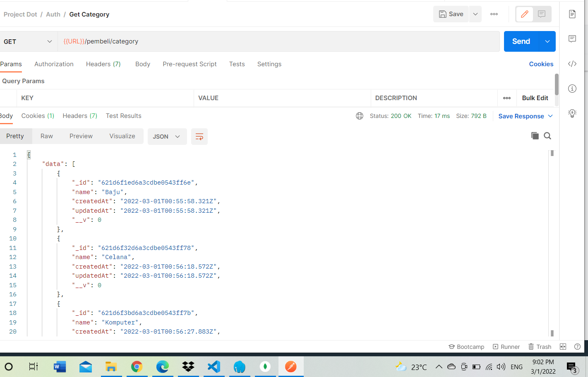Screen dimensions: 588x377
Task: Click the Save button
Action: [x=451, y=14]
